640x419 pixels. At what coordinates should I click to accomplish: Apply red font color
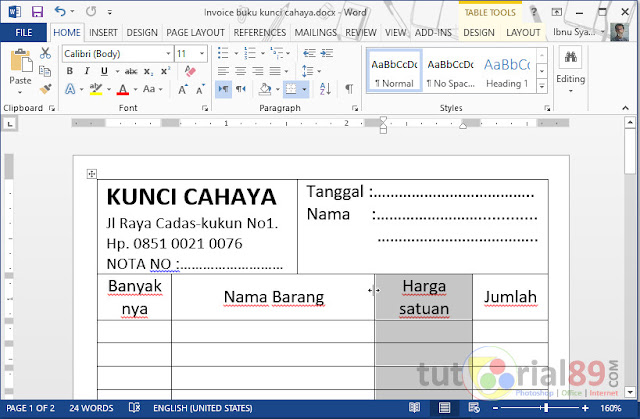[123, 89]
